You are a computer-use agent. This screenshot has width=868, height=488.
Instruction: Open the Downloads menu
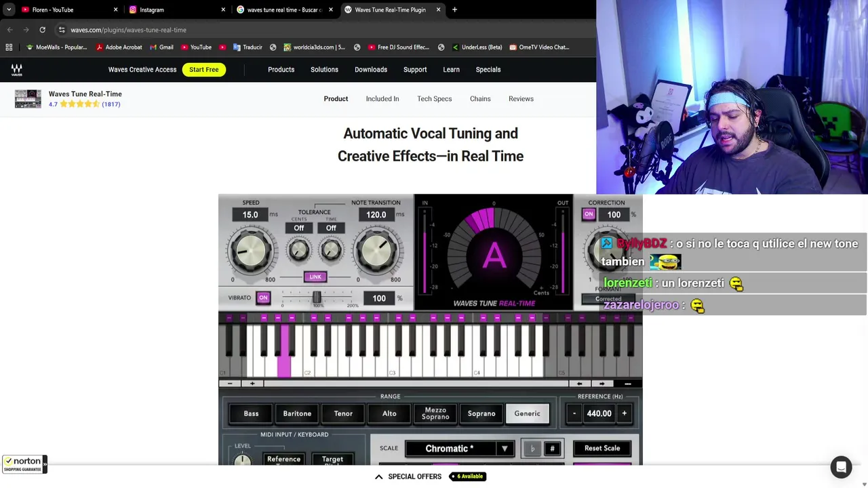371,70
